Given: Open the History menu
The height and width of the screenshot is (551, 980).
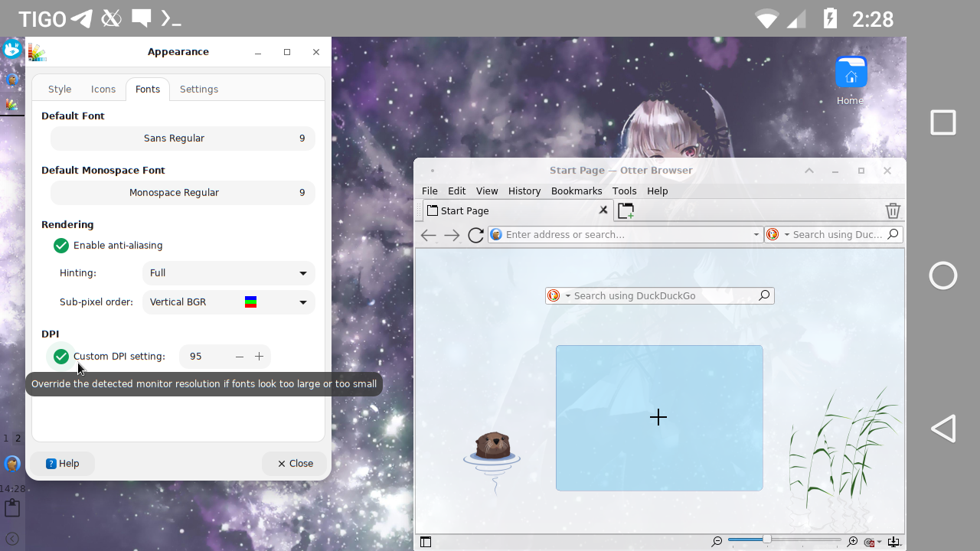Looking at the screenshot, I should point(524,191).
